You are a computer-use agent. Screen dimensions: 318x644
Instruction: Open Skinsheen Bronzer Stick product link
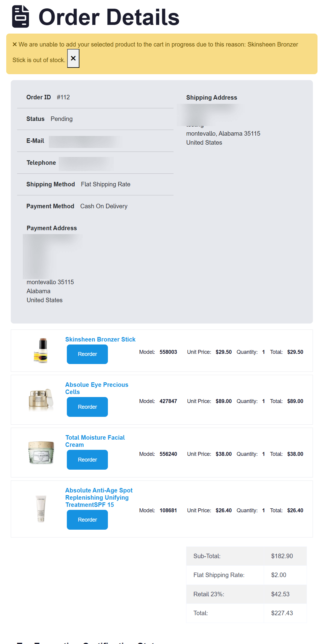pos(100,339)
